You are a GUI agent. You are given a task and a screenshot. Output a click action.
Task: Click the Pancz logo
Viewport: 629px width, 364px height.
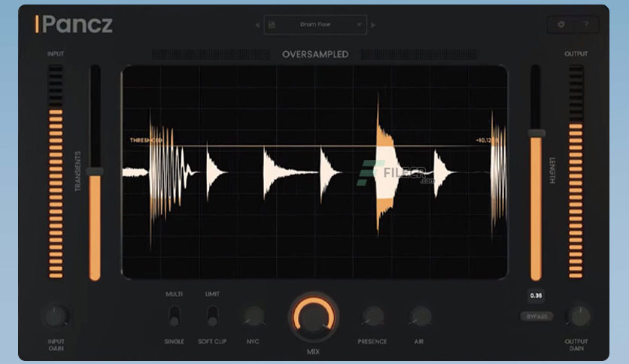click(74, 24)
